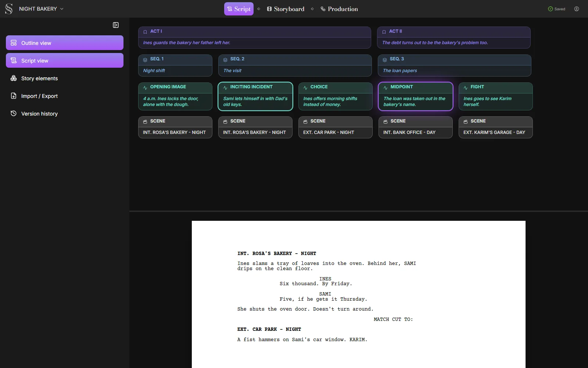Click the SEQ. 1 layers icon
The width and height of the screenshot is (588, 368).
tap(145, 60)
